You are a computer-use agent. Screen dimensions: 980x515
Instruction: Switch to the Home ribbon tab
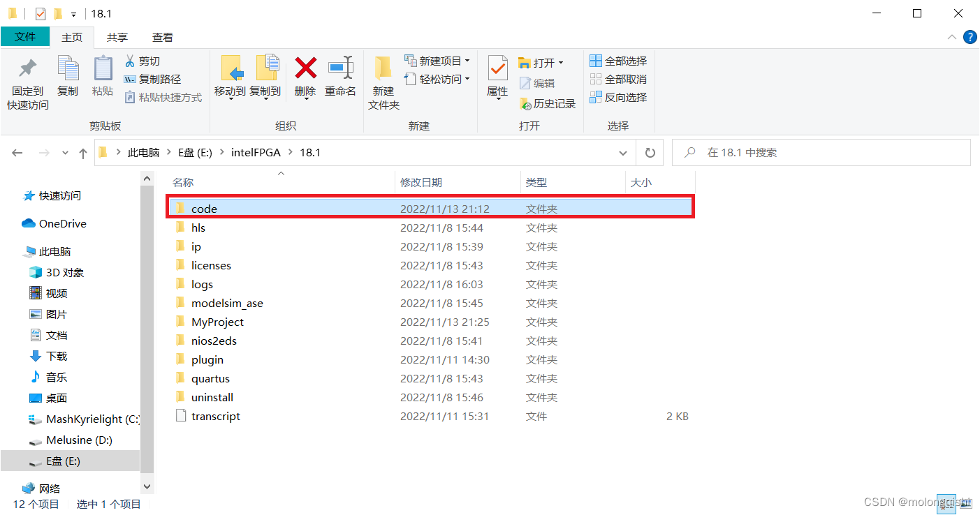(72, 37)
